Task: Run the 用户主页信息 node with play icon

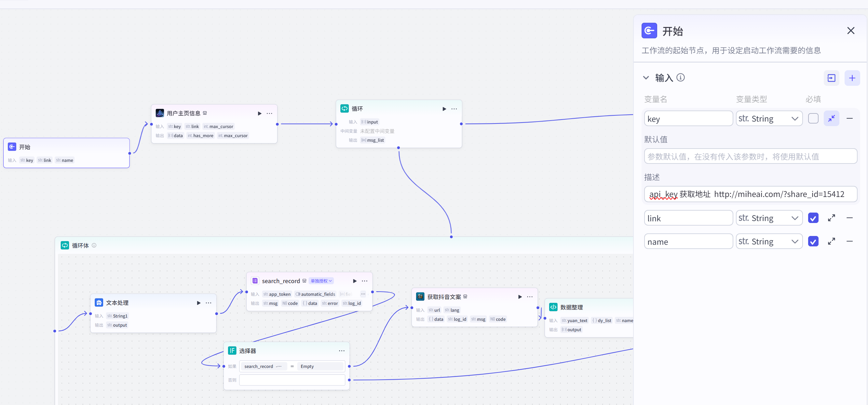Action: [x=260, y=113]
